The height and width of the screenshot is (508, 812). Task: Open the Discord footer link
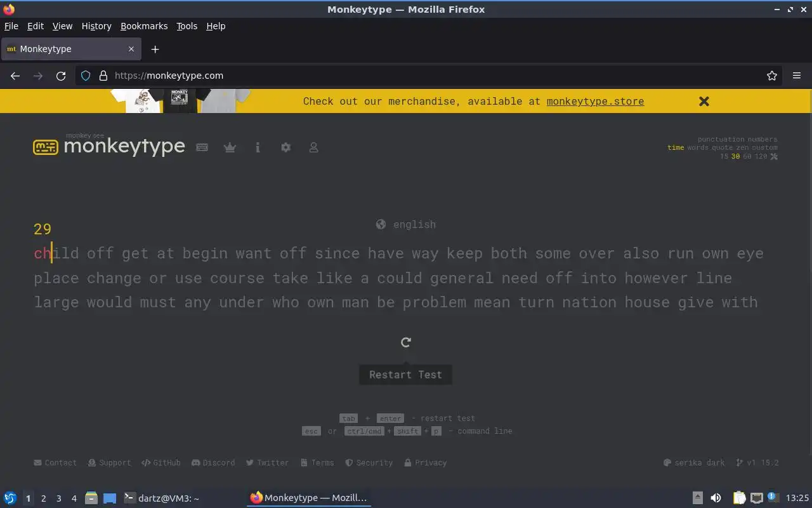213,463
